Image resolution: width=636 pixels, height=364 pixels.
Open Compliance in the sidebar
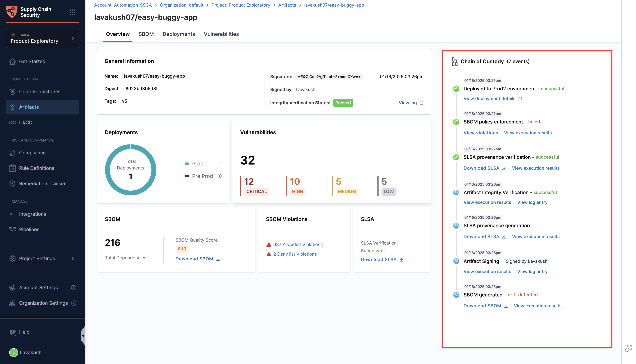pos(32,153)
